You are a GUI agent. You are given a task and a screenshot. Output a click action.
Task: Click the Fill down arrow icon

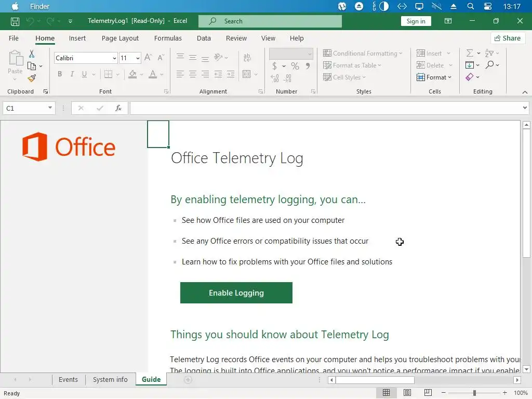point(470,65)
